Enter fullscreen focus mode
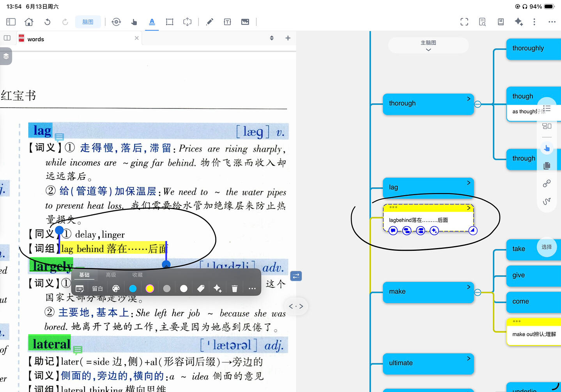This screenshot has width=561, height=392. tap(464, 22)
